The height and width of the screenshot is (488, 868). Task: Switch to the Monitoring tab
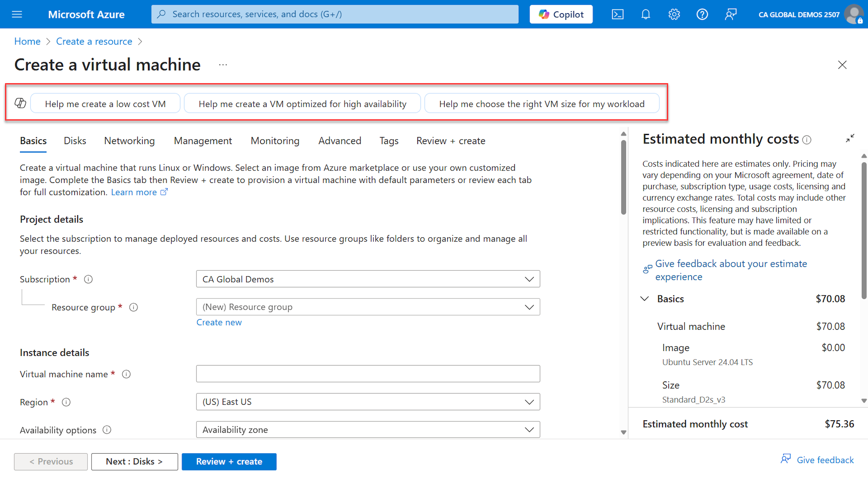[x=275, y=141]
